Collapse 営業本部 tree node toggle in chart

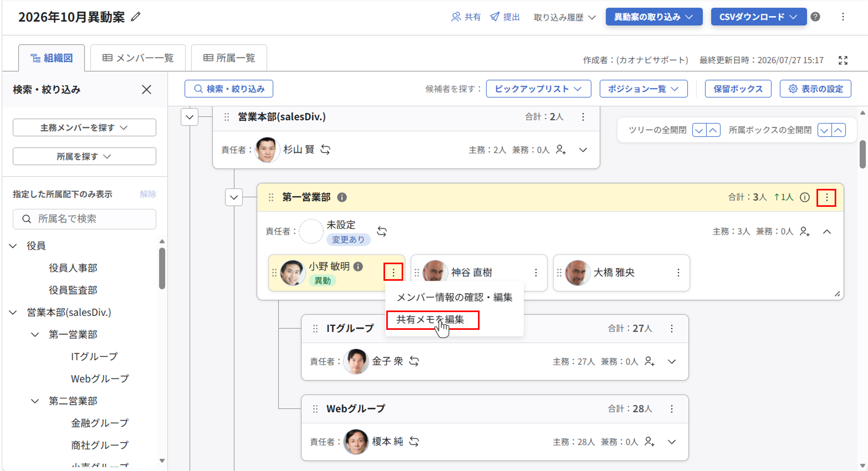tap(189, 117)
